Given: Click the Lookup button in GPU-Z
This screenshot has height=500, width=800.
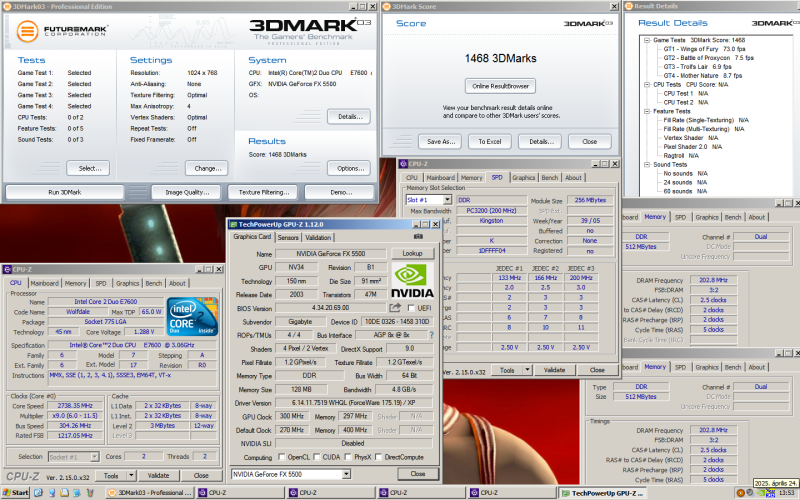Looking at the screenshot, I should coord(412,254).
